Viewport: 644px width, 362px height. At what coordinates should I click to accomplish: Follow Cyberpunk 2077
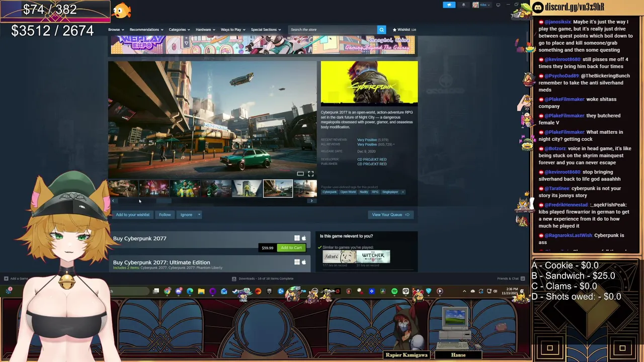coord(165,215)
